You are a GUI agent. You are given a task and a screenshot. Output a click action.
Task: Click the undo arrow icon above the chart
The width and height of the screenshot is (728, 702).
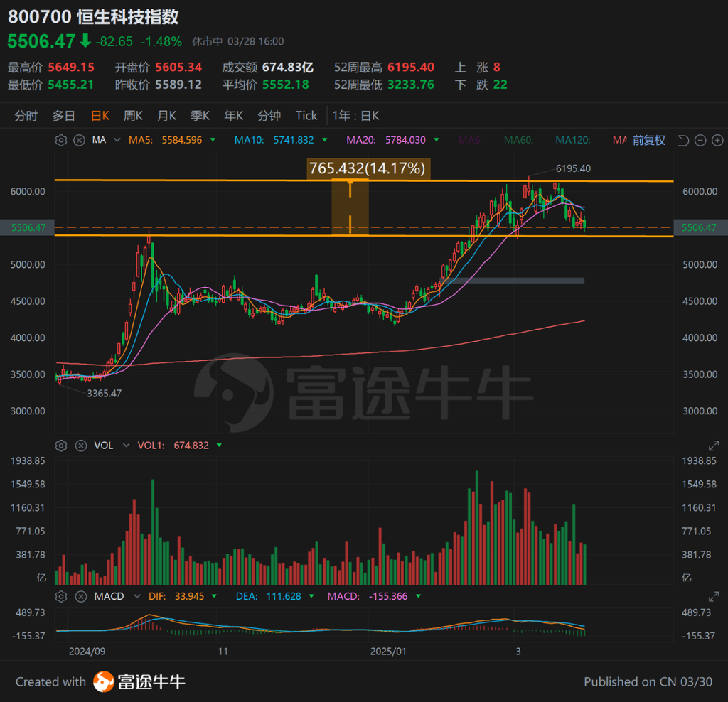click(x=683, y=140)
